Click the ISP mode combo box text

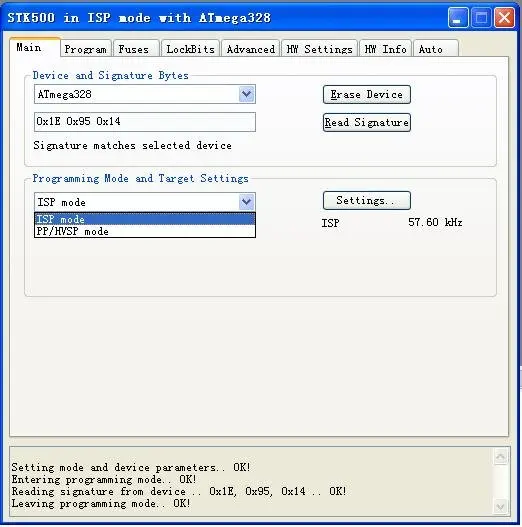62,202
